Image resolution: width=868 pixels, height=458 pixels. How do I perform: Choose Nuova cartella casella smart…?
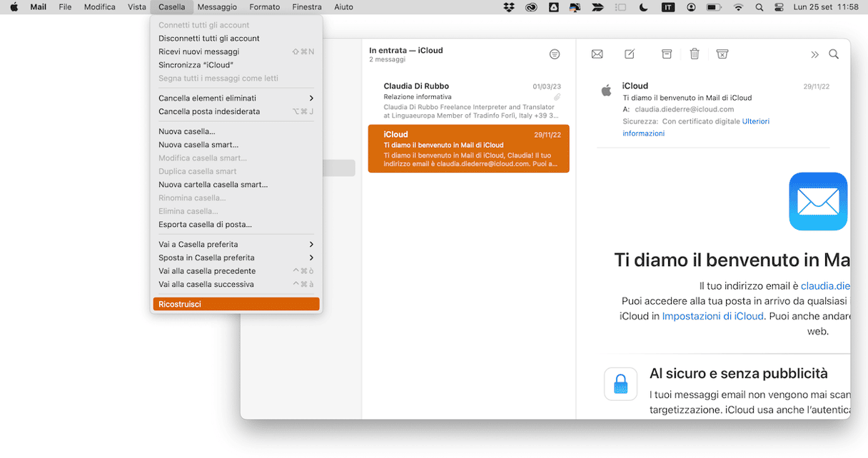(236, 185)
